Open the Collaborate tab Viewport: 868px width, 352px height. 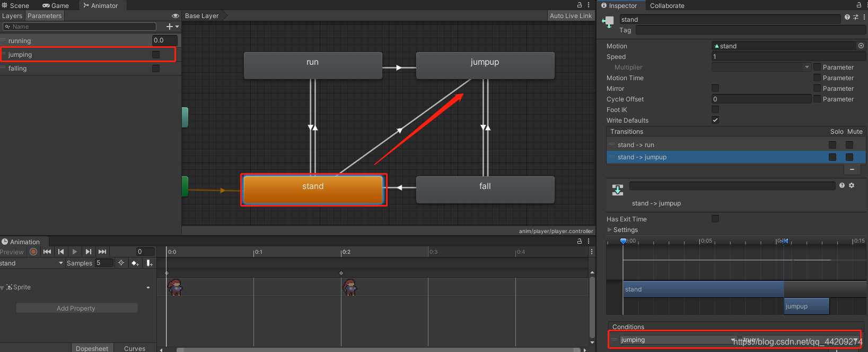click(667, 5)
